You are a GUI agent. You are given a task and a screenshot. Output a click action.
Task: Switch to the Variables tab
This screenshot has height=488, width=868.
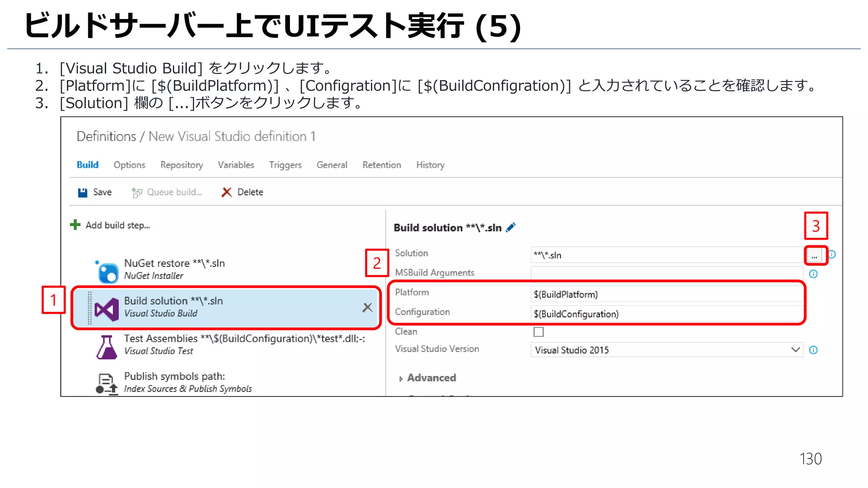(236, 165)
